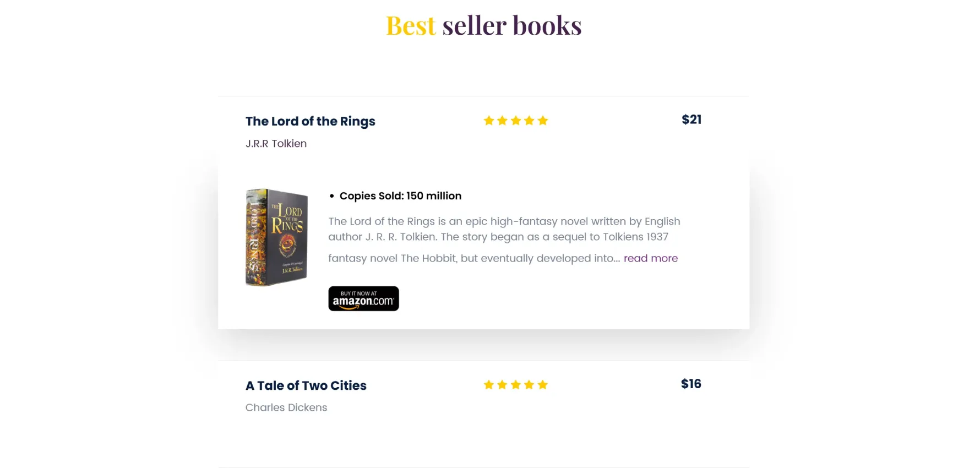Click the $21 price label
The width and height of the screenshot is (980, 468).
coord(692,119)
